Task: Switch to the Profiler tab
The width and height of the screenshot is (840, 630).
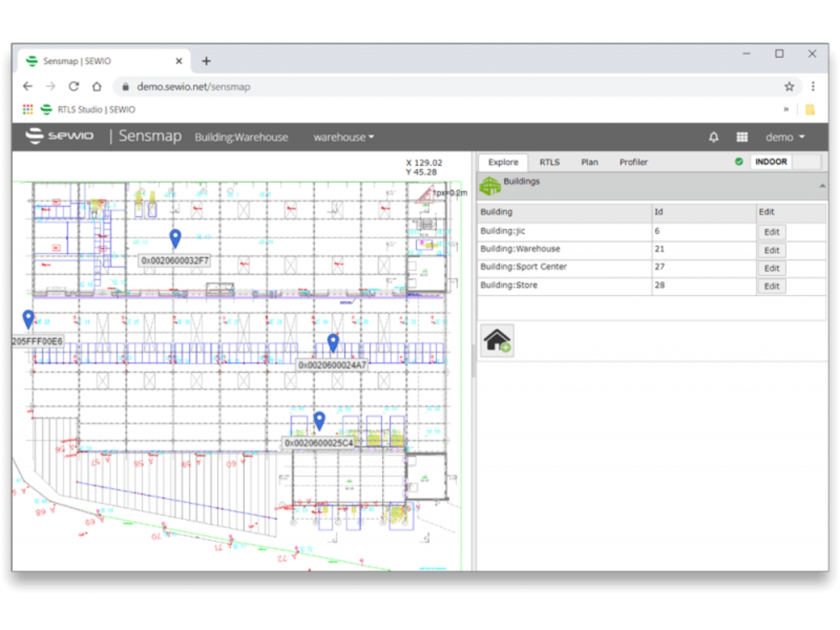Action: (633, 162)
